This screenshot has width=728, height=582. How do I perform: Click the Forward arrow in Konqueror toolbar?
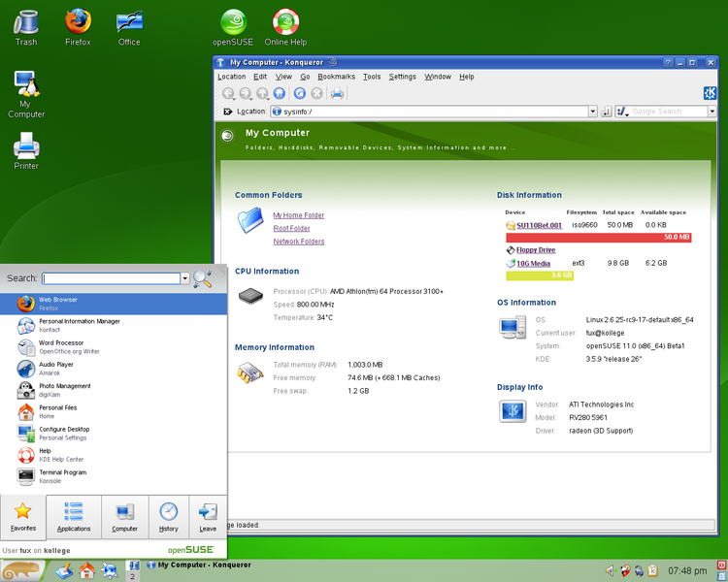coord(245,93)
